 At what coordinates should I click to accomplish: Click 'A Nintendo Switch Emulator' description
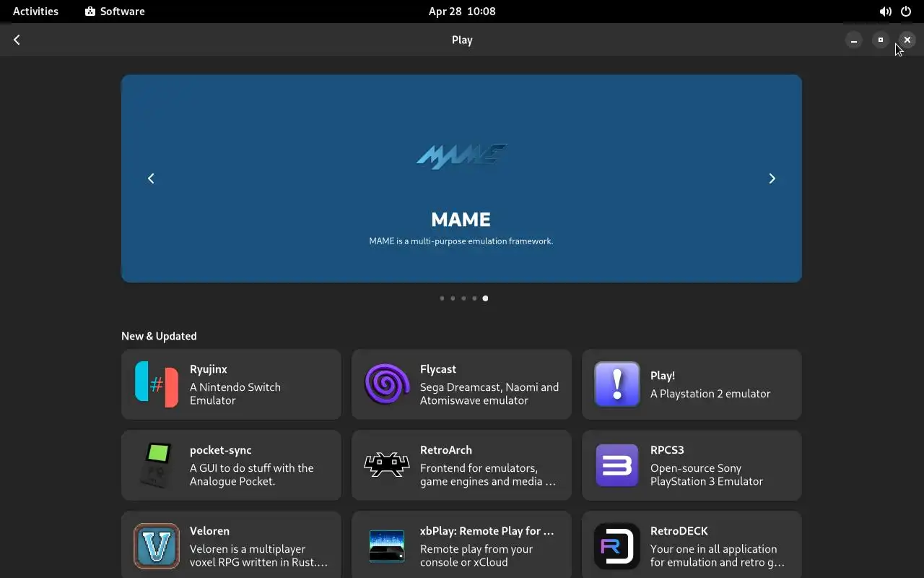[235, 394]
